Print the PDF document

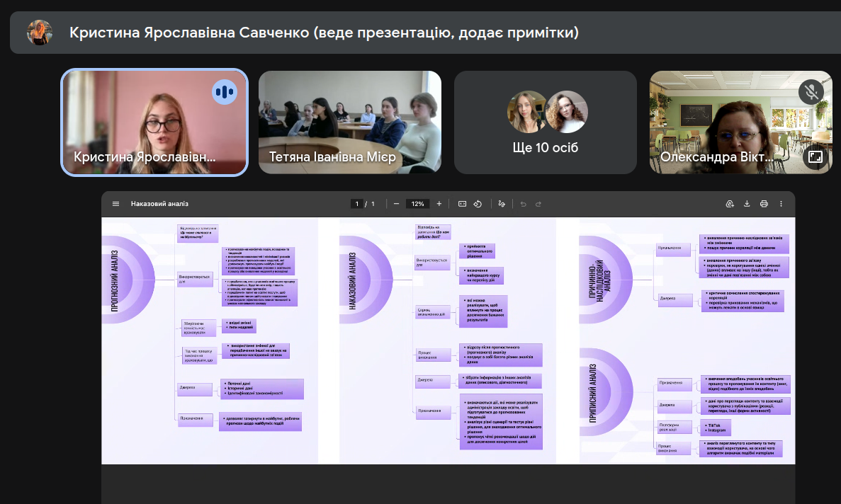click(x=764, y=204)
